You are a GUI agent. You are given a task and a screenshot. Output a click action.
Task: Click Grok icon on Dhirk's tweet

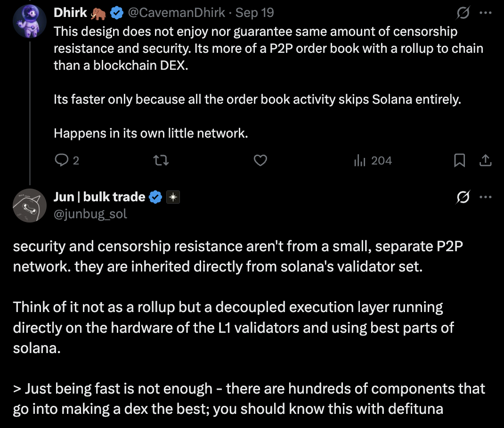click(463, 13)
